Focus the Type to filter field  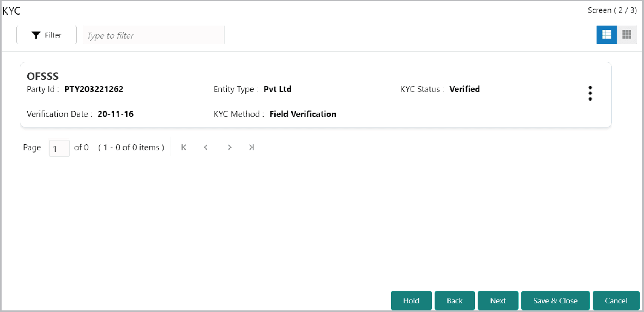[154, 35]
